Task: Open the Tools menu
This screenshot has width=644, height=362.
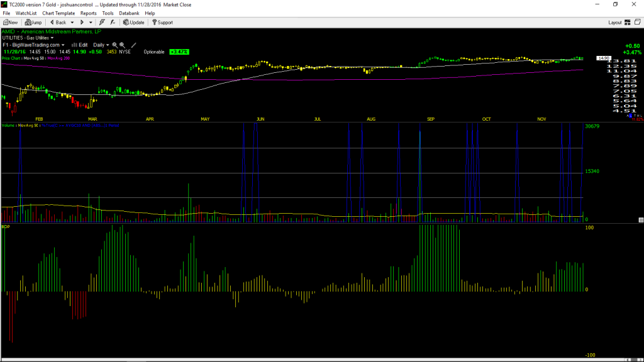Action: point(108,13)
